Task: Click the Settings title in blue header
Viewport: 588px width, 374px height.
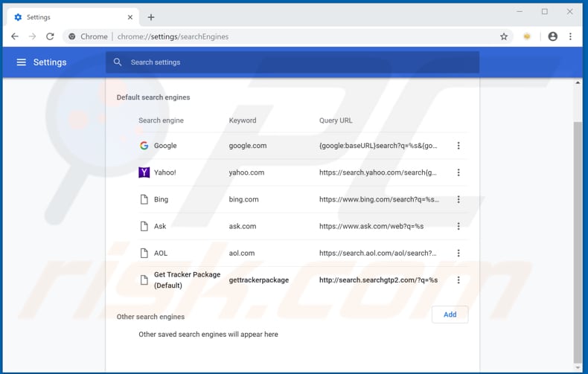Action: pos(50,62)
